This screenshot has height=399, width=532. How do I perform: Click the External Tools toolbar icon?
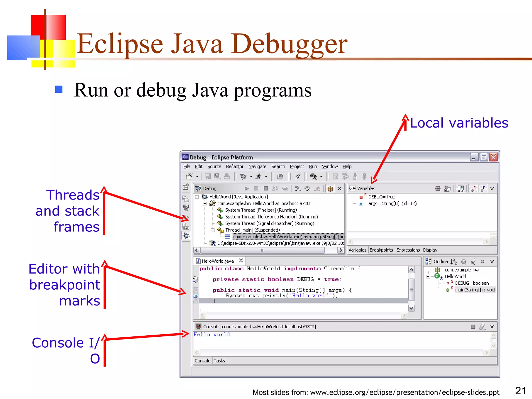pos(314,177)
